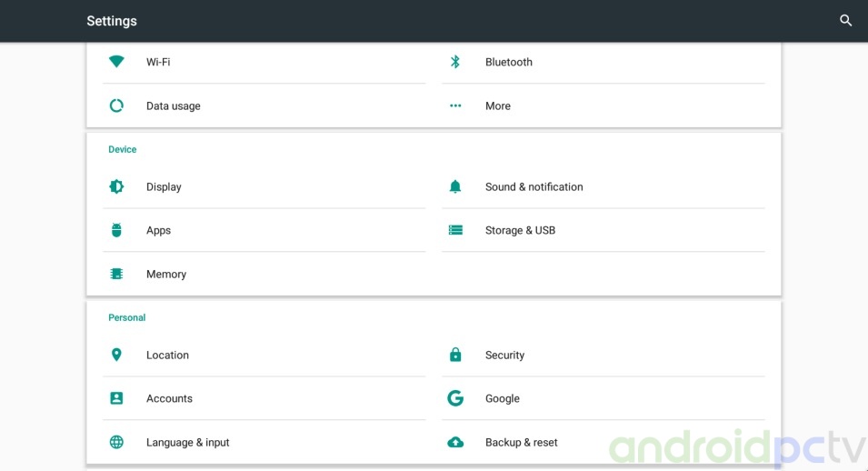
Task: Click the Android robot Apps icon
Action: click(x=116, y=230)
